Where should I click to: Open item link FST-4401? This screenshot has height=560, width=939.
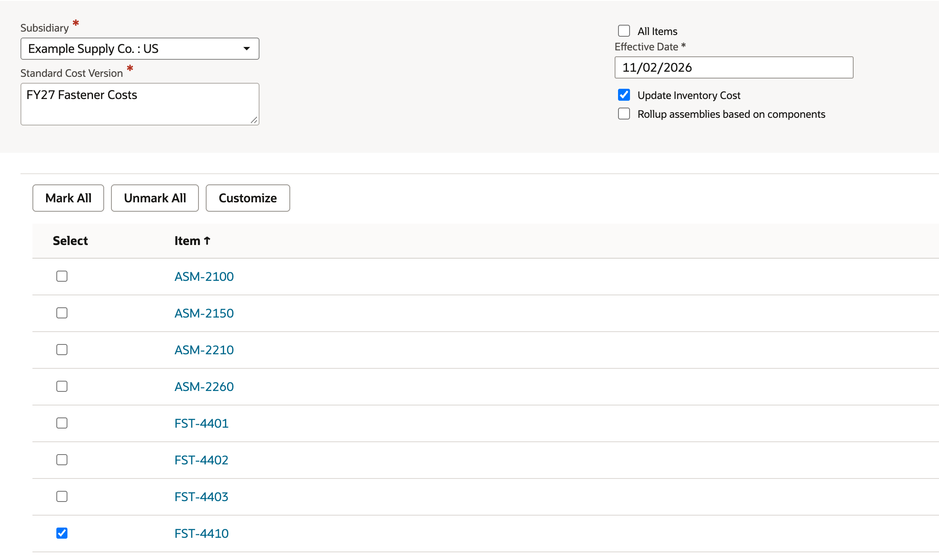click(201, 423)
